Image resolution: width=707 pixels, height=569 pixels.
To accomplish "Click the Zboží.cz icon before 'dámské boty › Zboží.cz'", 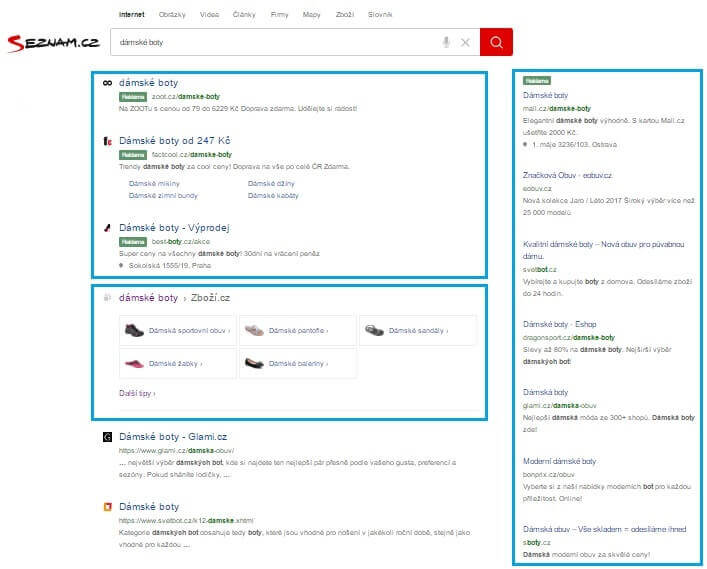I will (x=107, y=298).
